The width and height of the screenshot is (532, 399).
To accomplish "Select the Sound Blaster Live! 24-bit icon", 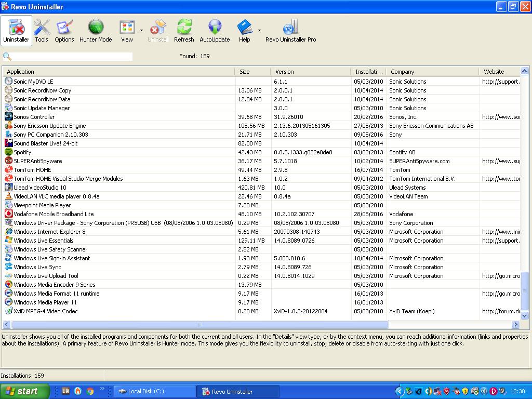I will (x=8, y=143).
